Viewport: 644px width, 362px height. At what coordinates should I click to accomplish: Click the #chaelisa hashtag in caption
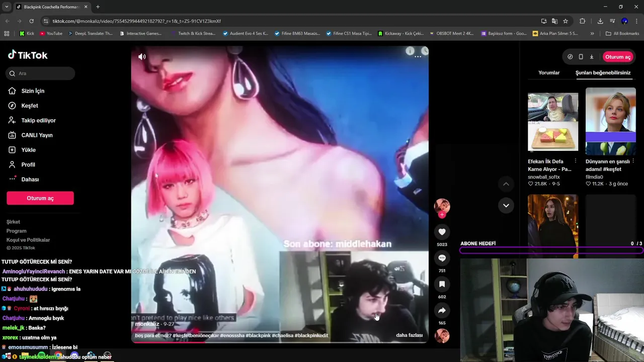(283, 335)
